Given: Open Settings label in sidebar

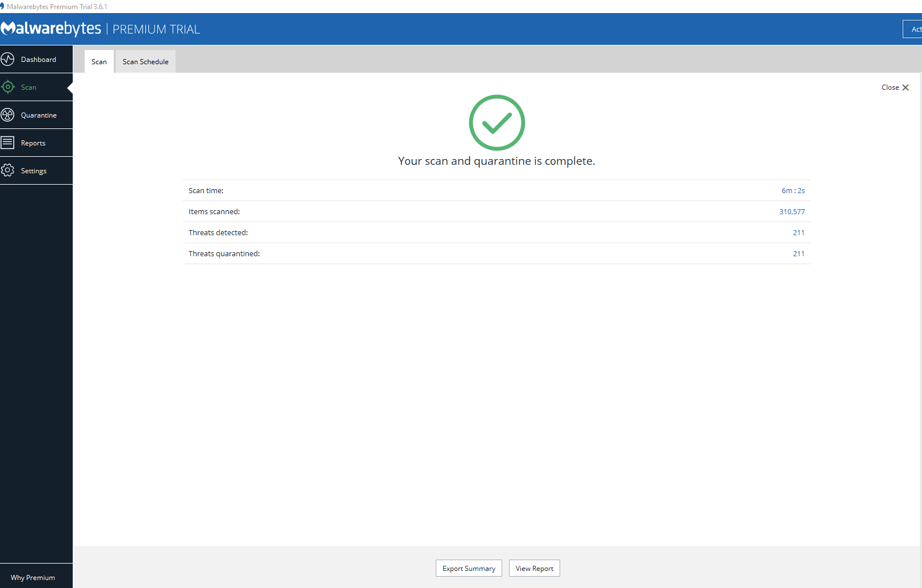Looking at the screenshot, I should pos(34,171).
